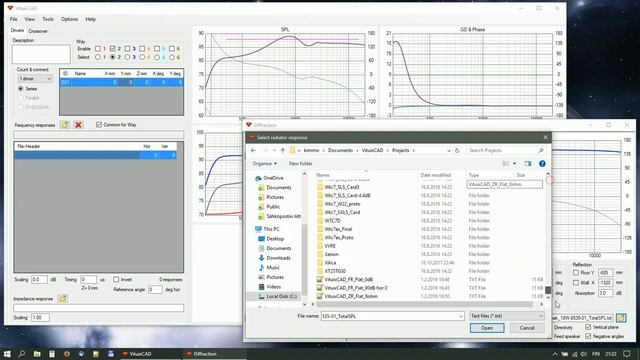The image size is (640, 360).
Task: Toggle Common for Way checkbox
Action: tap(99, 124)
